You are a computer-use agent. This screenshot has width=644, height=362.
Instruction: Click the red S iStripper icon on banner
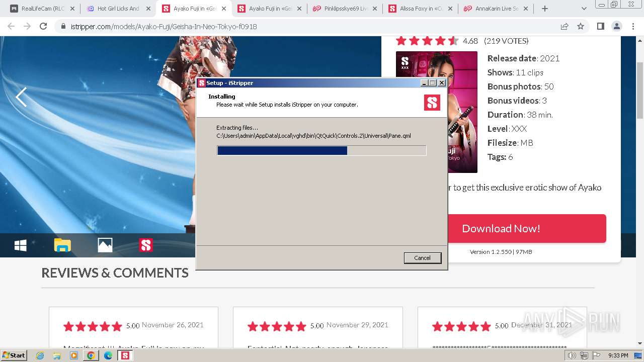click(146, 245)
